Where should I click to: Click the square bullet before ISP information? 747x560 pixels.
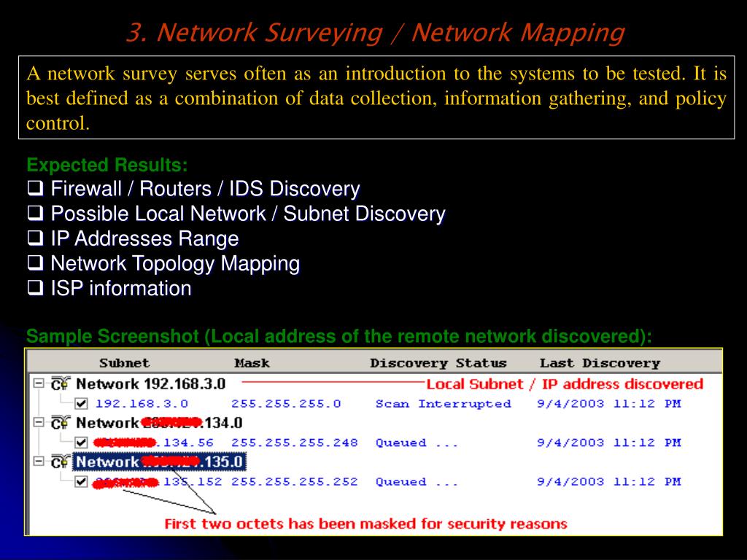35,287
